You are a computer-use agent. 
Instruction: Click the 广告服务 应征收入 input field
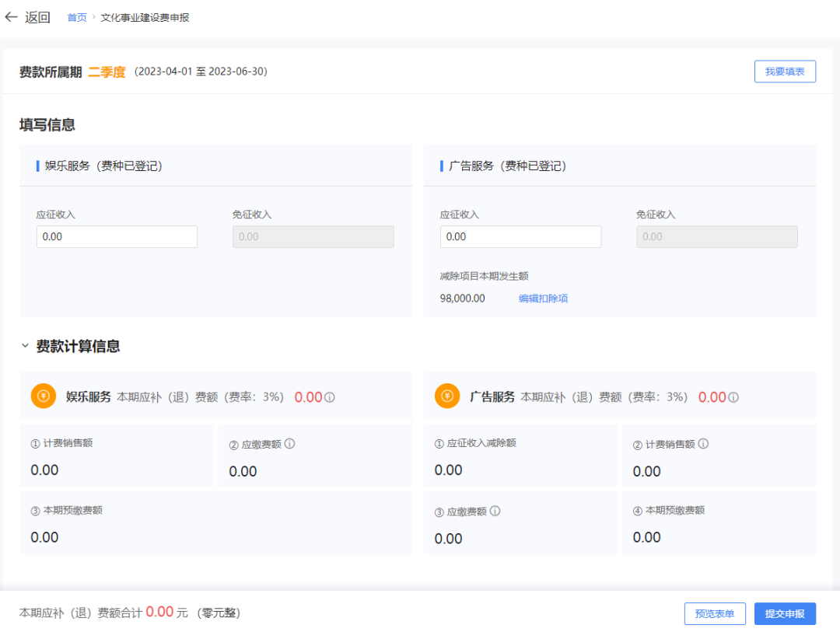pyautogui.click(x=520, y=236)
